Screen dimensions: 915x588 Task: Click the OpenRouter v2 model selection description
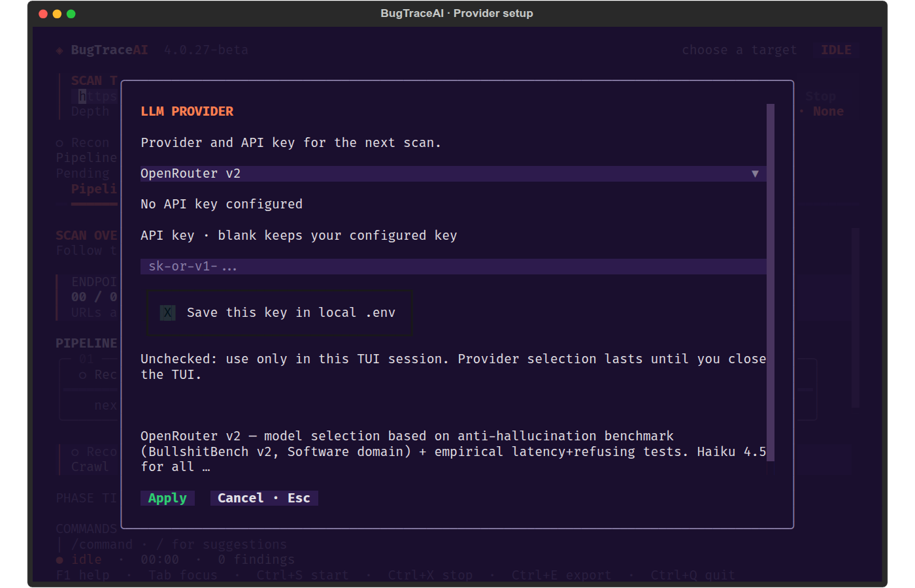point(453,451)
